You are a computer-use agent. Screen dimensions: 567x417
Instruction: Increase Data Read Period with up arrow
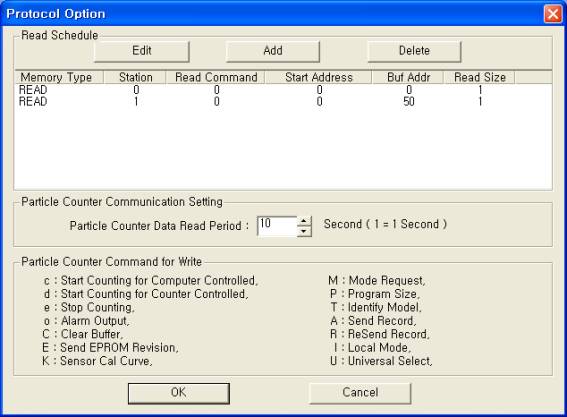pos(304,221)
